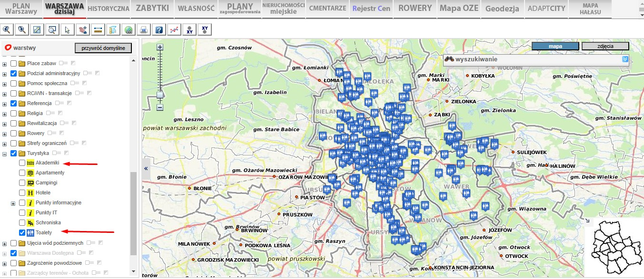Select the arrow pointer tool
The width and height of the screenshot is (644, 279).
[67, 29]
